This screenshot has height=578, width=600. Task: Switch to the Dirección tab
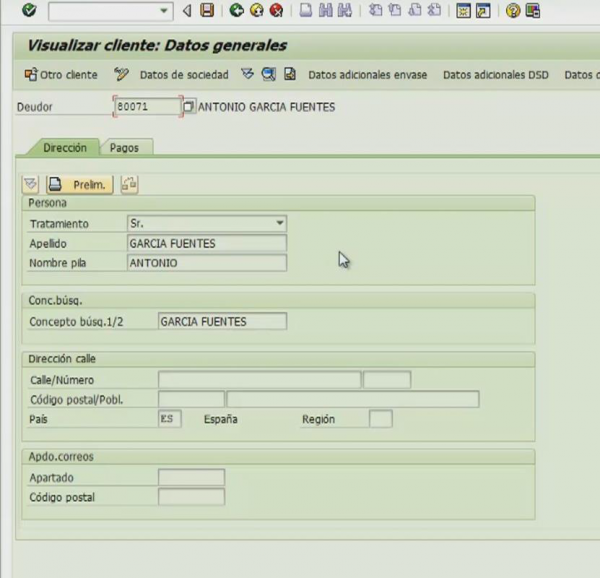65,148
